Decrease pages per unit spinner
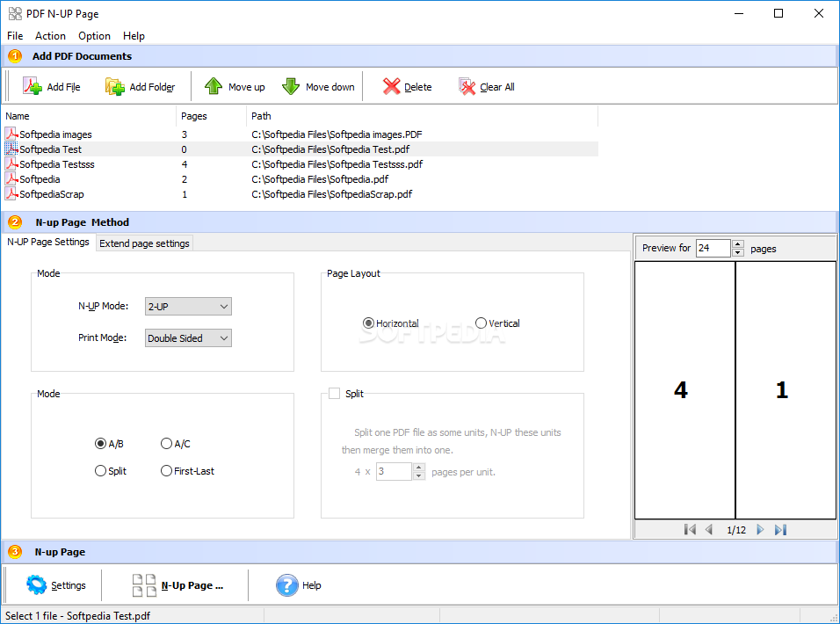 419,475
